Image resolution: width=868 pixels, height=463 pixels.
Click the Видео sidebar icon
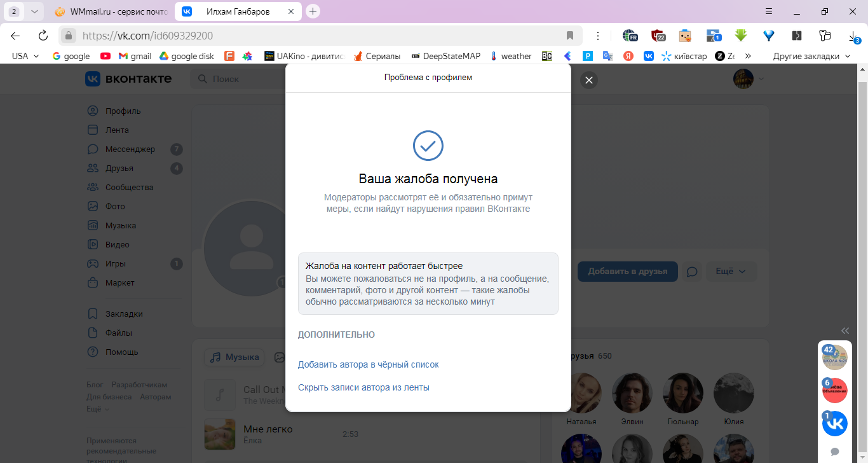coord(93,245)
